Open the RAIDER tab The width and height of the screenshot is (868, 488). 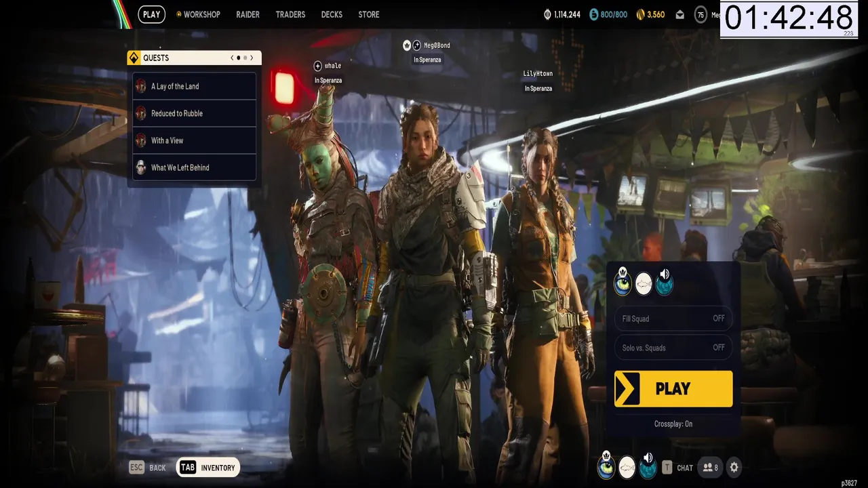(x=248, y=14)
